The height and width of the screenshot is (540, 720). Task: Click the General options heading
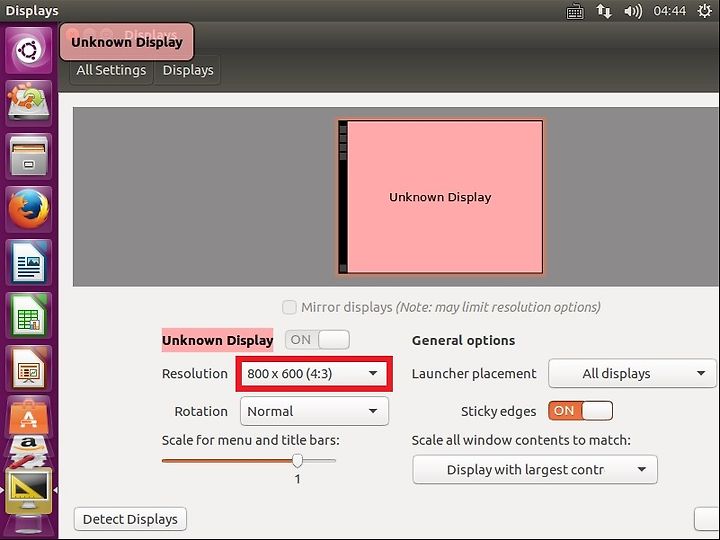[x=463, y=340]
